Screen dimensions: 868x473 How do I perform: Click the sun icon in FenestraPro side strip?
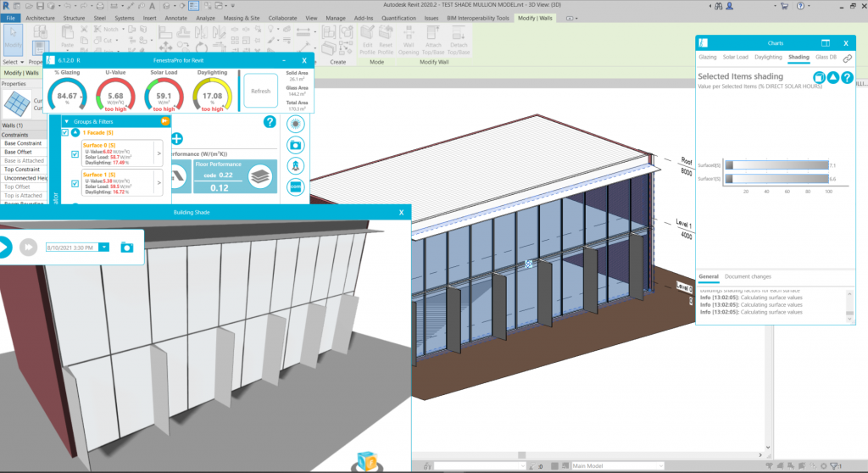click(x=296, y=124)
